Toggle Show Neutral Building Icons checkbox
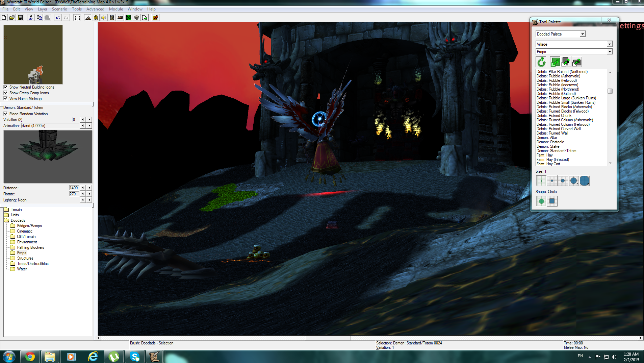The image size is (644, 363). tap(5, 87)
